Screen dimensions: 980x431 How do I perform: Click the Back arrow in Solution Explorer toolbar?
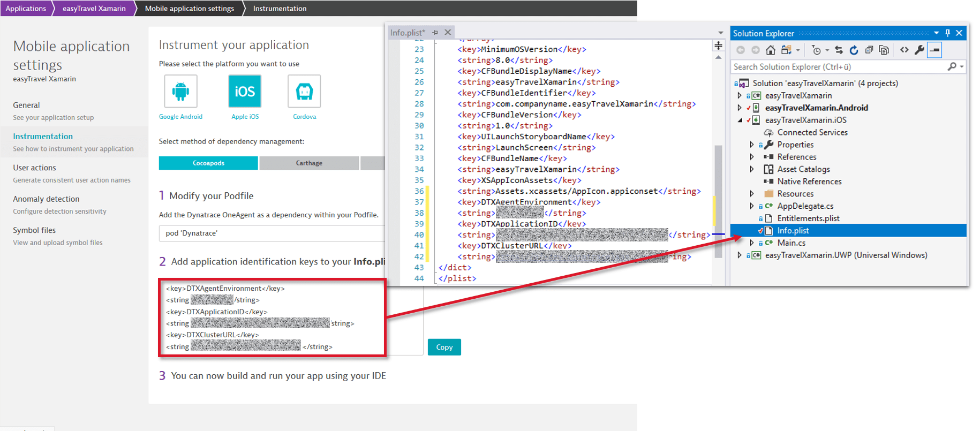(741, 50)
